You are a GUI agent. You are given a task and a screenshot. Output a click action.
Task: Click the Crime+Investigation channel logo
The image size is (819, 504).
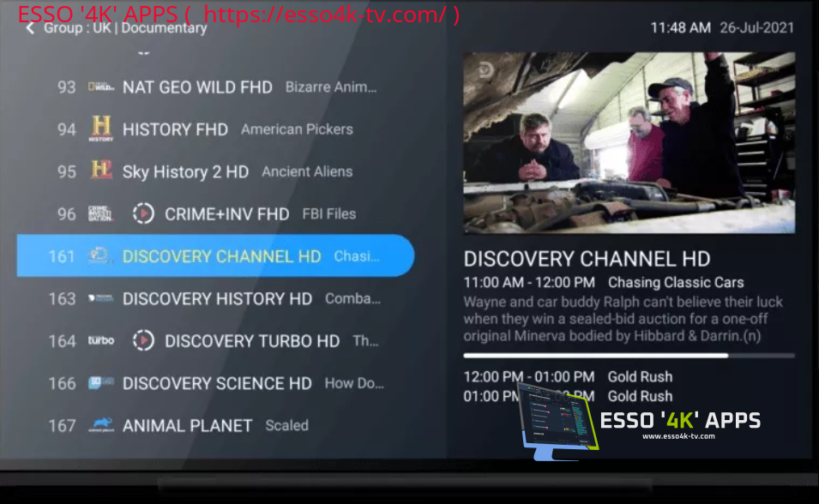click(x=100, y=213)
